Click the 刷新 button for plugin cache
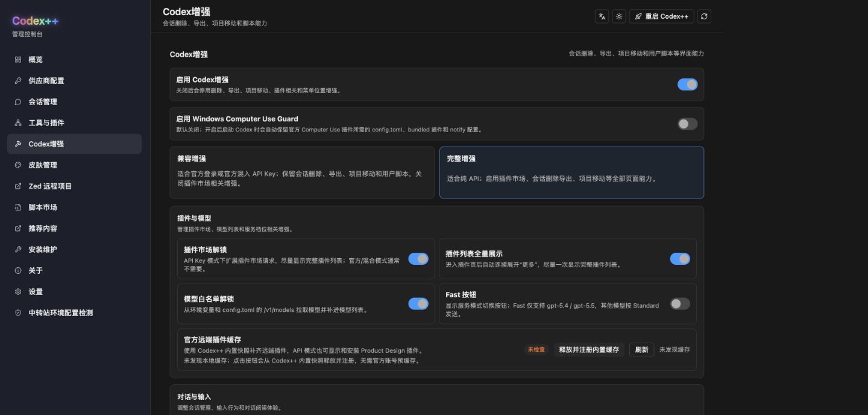The height and width of the screenshot is (415, 868). (641, 350)
